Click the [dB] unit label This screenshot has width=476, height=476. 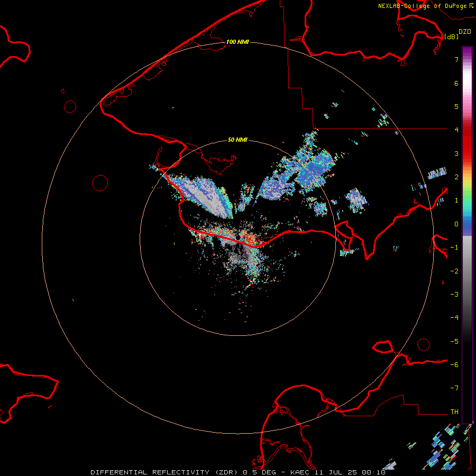coord(452,36)
